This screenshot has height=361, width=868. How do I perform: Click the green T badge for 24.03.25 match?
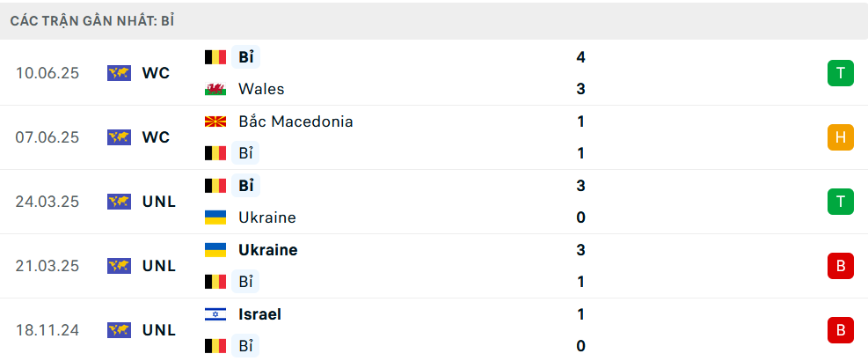coord(840,202)
